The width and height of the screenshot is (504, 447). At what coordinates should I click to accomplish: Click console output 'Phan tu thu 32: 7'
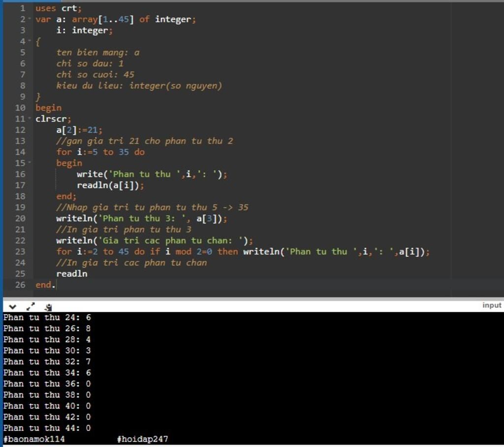(47, 362)
